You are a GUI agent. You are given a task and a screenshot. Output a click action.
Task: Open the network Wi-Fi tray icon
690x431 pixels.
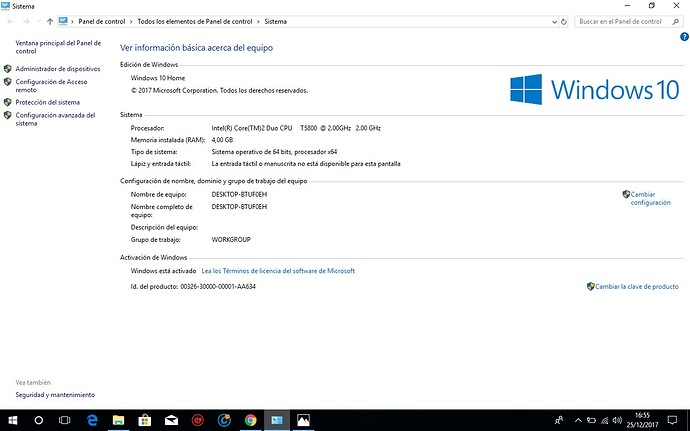605,420
